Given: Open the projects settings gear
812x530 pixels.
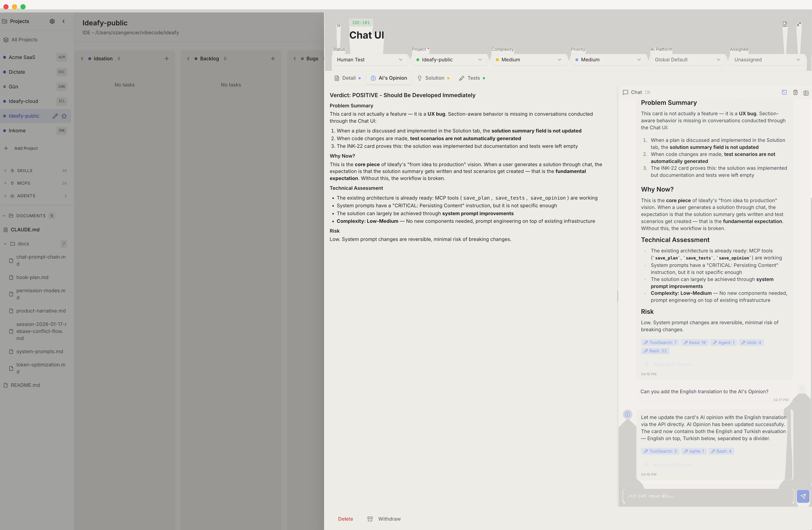Looking at the screenshot, I should tap(52, 21).
